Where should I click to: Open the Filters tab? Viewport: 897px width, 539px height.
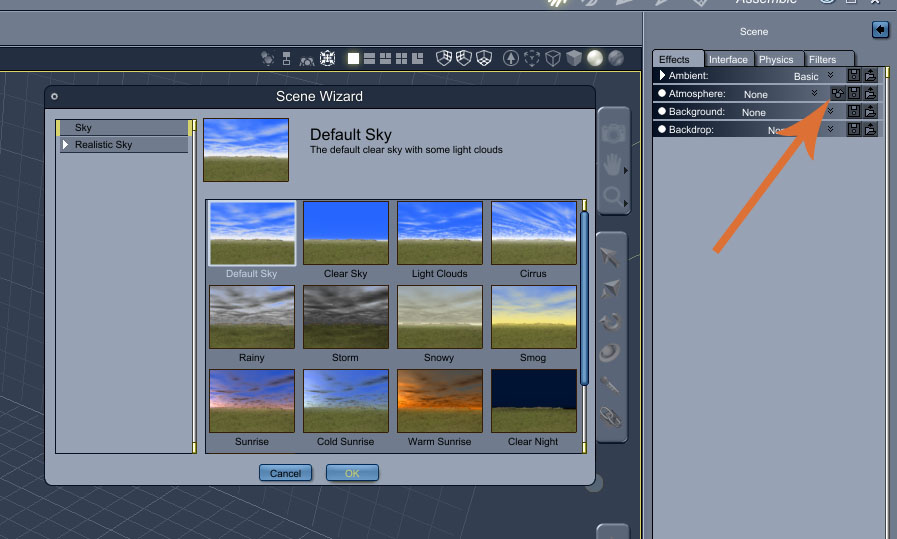(822, 59)
